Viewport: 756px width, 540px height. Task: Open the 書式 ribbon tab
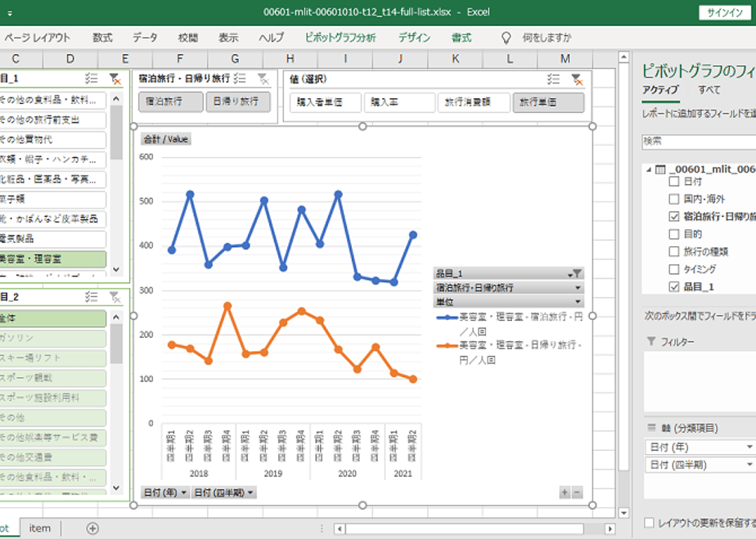tap(461, 38)
